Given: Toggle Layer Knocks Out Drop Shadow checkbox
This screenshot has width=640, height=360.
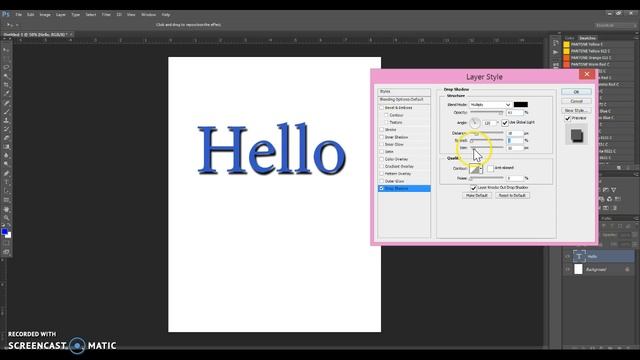Looking at the screenshot, I should click(x=473, y=188).
